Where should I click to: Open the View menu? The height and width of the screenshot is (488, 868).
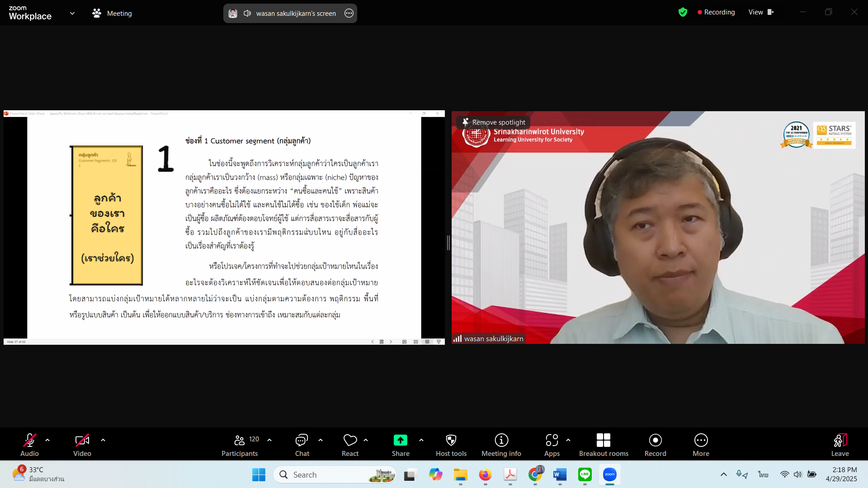pos(760,12)
